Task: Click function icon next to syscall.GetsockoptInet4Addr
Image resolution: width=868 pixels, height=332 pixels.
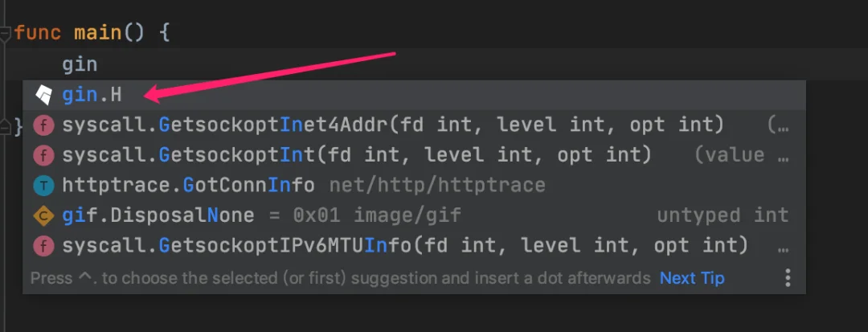Action: (x=43, y=125)
